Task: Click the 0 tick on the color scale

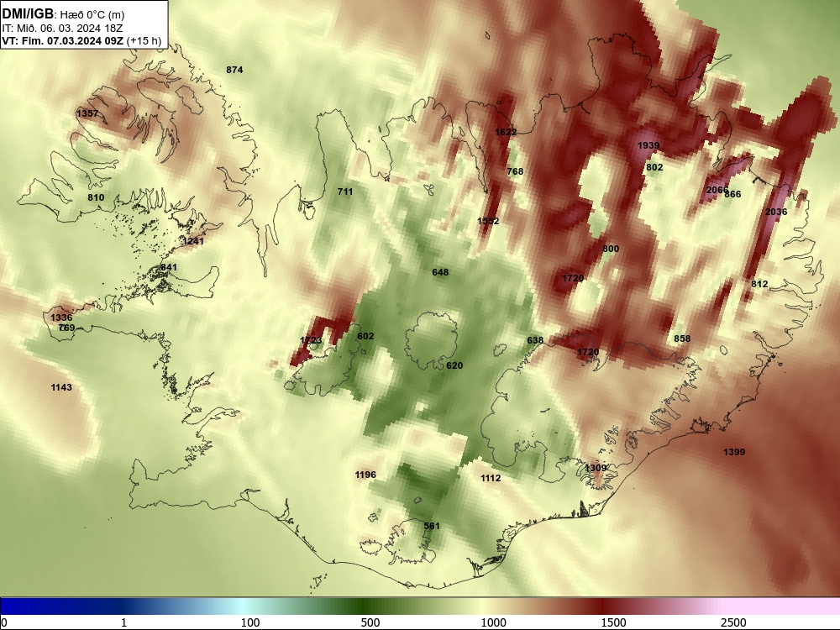Action: click(x=4, y=622)
